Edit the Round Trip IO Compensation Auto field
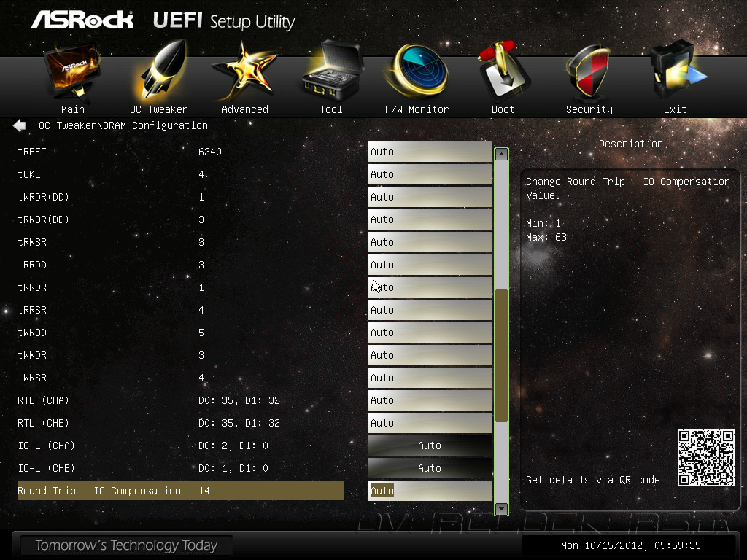Screen dimensions: 747x560 (429, 491)
